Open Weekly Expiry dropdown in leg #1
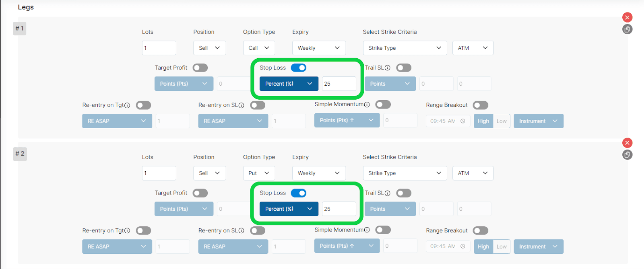 pos(319,48)
